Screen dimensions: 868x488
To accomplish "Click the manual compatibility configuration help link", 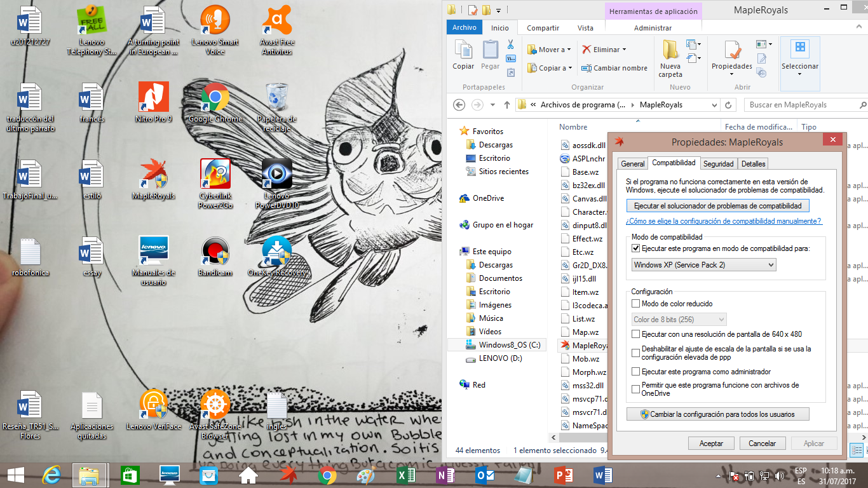I will (x=724, y=221).
